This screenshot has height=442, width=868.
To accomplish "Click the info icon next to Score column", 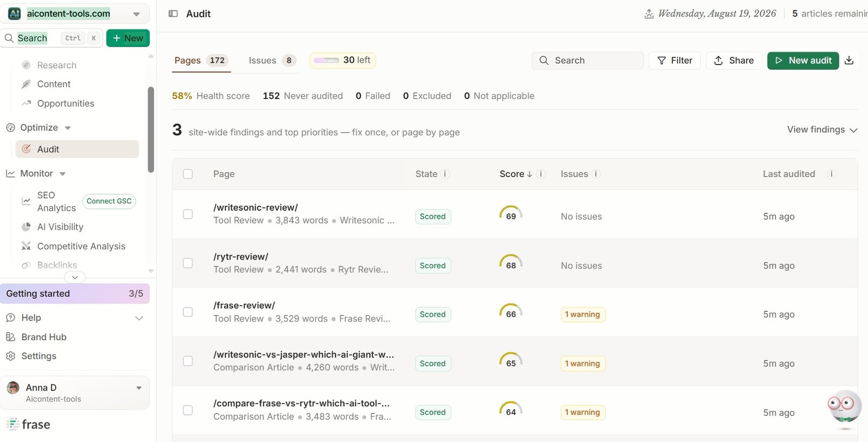I will 541,174.
